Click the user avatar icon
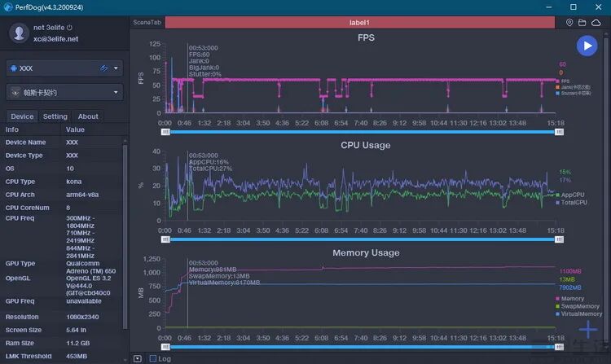The height and width of the screenshot is (364, 611). pyautogui.click(x=19, y=33)
